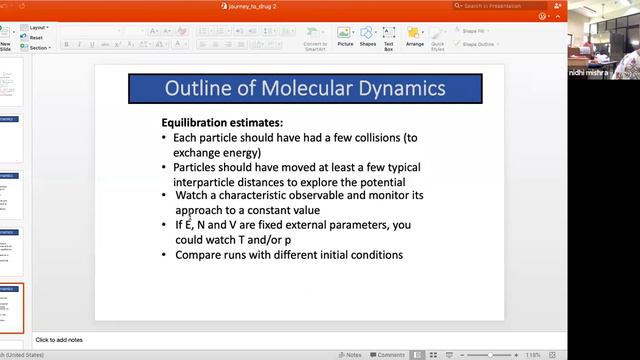Toggle the Comments pane

pos(387,355)
